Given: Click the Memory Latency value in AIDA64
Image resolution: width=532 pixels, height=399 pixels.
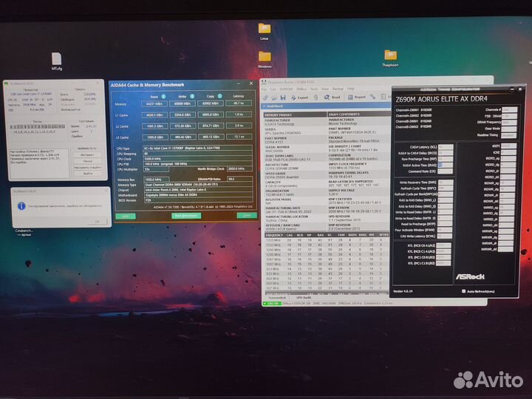Looking at the screenshot, I should 239,103.
